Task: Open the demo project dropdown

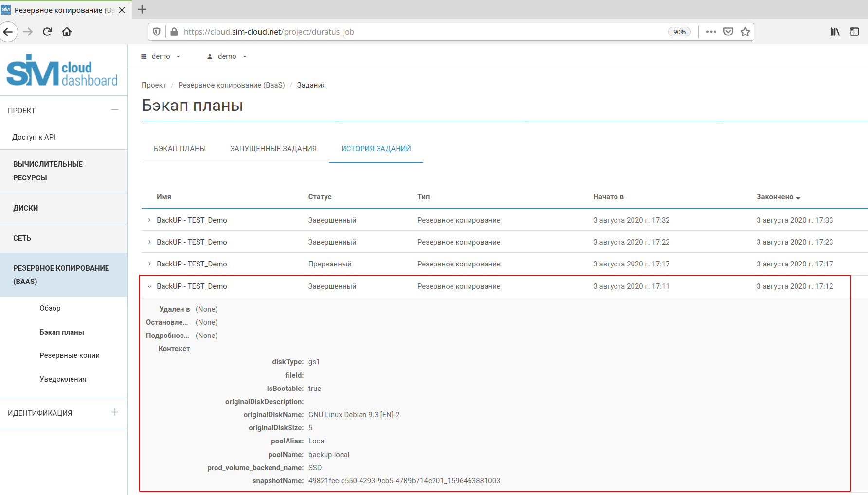Action: (161, 57)
